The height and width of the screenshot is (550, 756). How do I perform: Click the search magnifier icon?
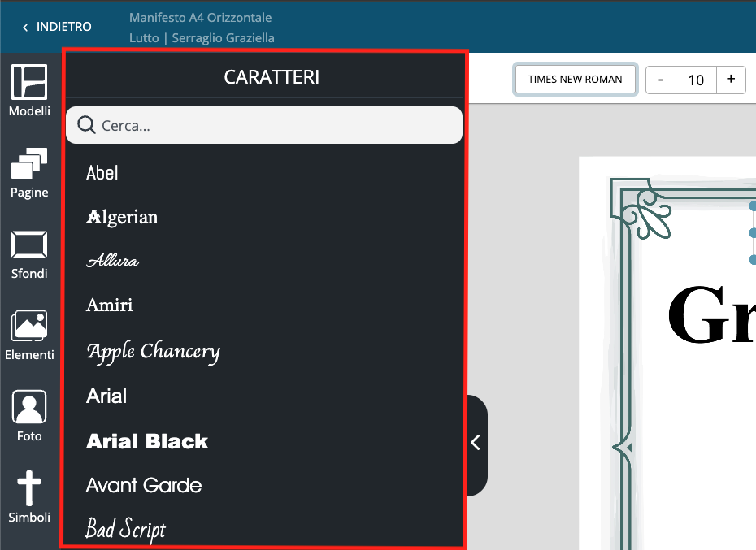(86, 125)
